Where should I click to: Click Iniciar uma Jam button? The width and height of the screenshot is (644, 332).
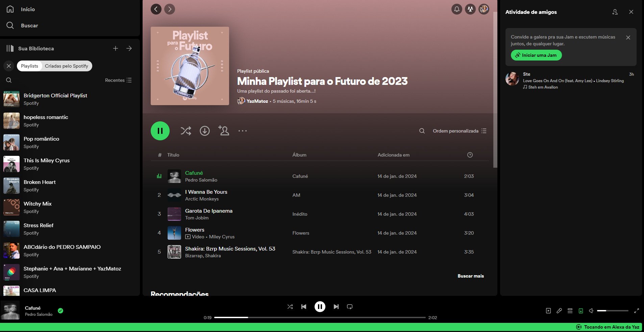[536, 55]
